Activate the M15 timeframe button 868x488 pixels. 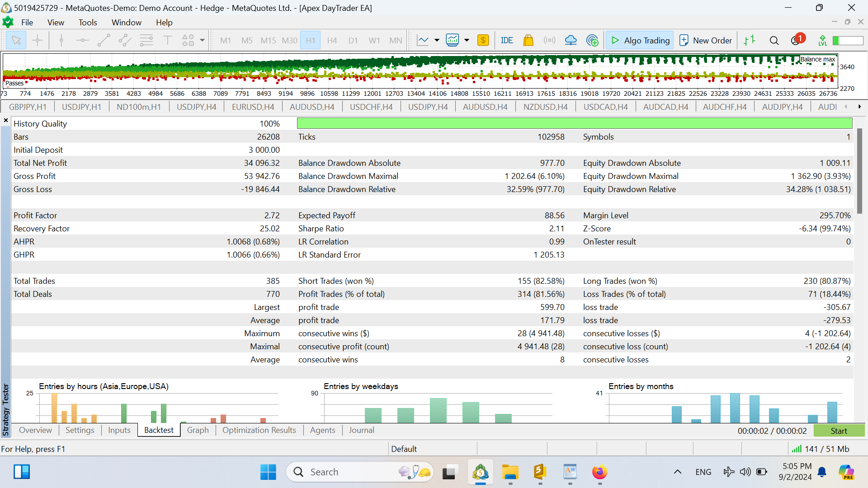pyautogui.click(x=268, y=40)
